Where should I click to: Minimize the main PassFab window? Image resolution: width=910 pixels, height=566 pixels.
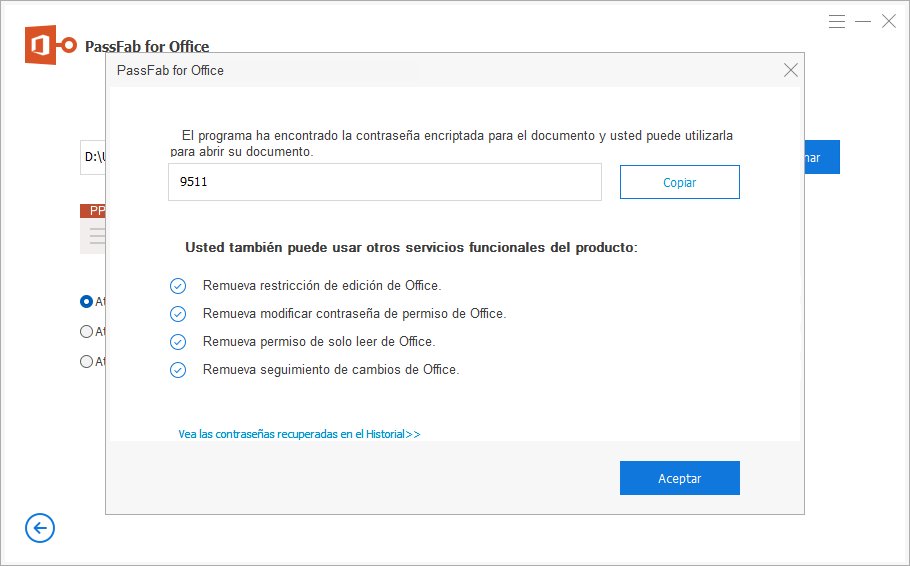coord(863,21)
